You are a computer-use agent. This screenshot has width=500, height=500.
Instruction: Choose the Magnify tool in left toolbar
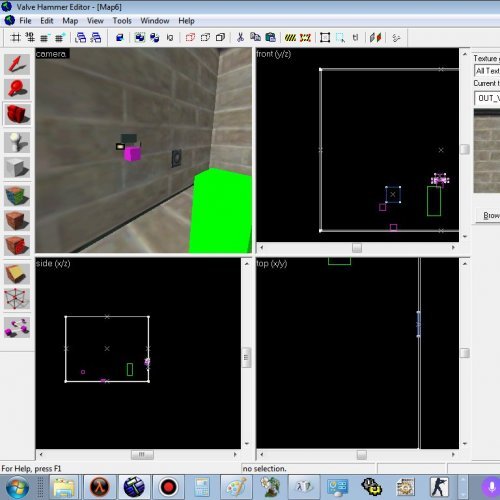click(17, 89)
